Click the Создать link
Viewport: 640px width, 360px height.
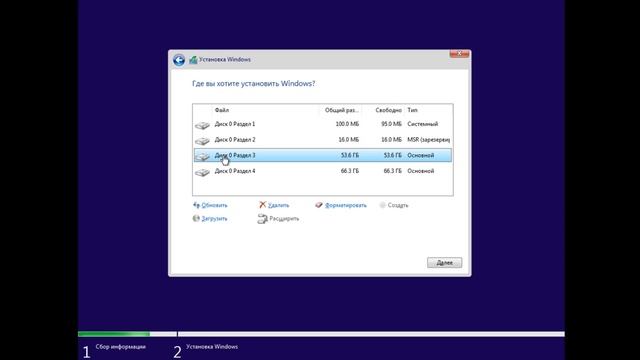[x=398, y=205]
